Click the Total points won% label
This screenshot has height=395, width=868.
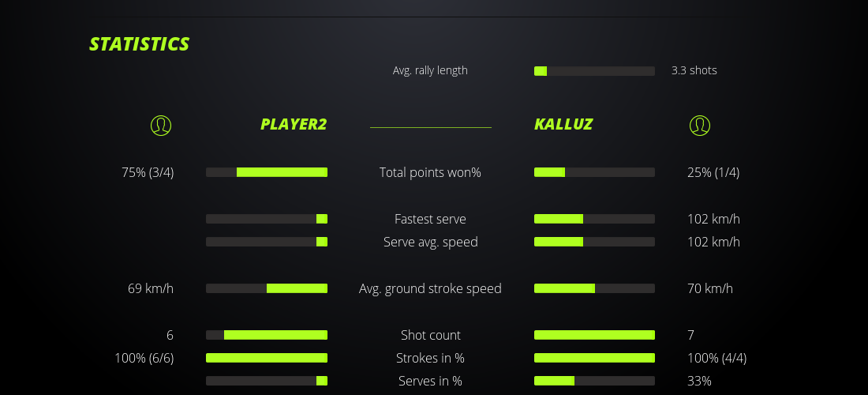pos(430,172)
